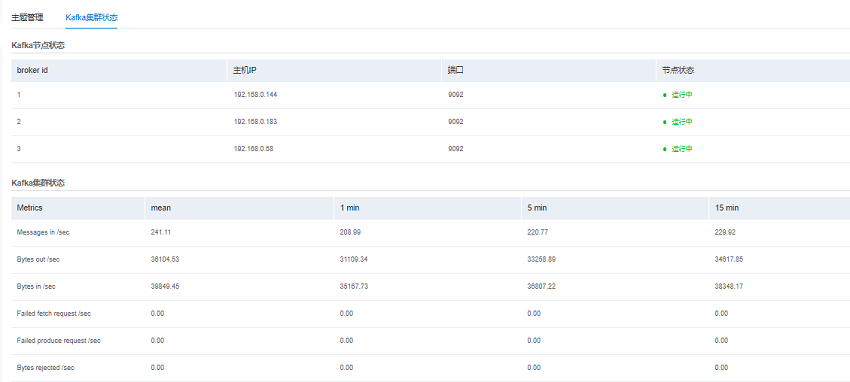Click Messages in mean value 241.11
Image resolution: width=850 pixels, height=382 pixels.
coord(161,232)
